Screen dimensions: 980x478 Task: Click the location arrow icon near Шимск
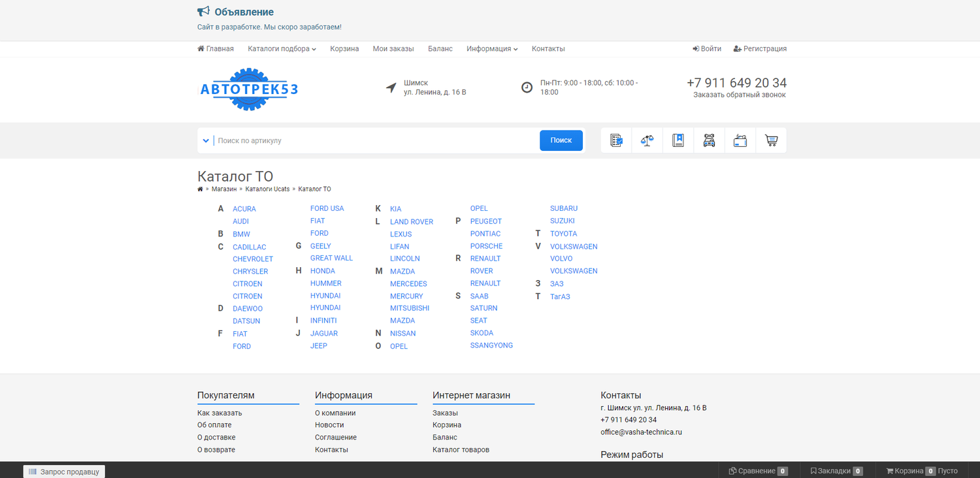click(391, 88)
